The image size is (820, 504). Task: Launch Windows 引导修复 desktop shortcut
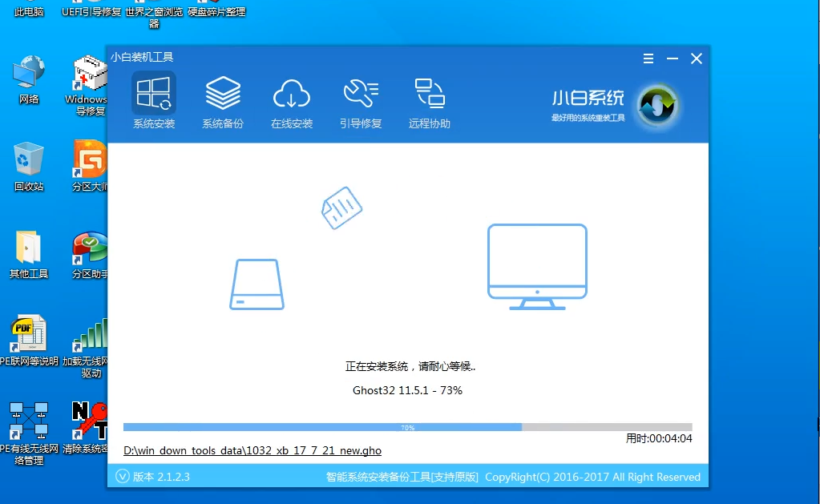point(88,84)
